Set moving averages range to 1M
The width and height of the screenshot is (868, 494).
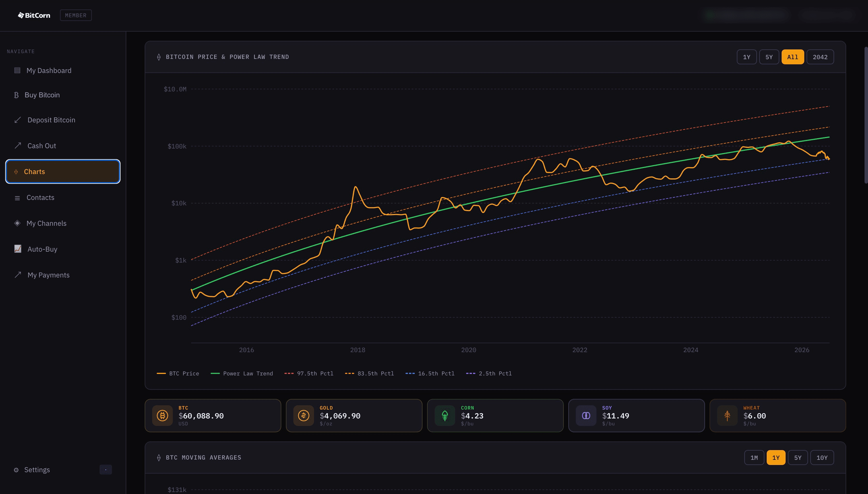click(x=754, y=458)
